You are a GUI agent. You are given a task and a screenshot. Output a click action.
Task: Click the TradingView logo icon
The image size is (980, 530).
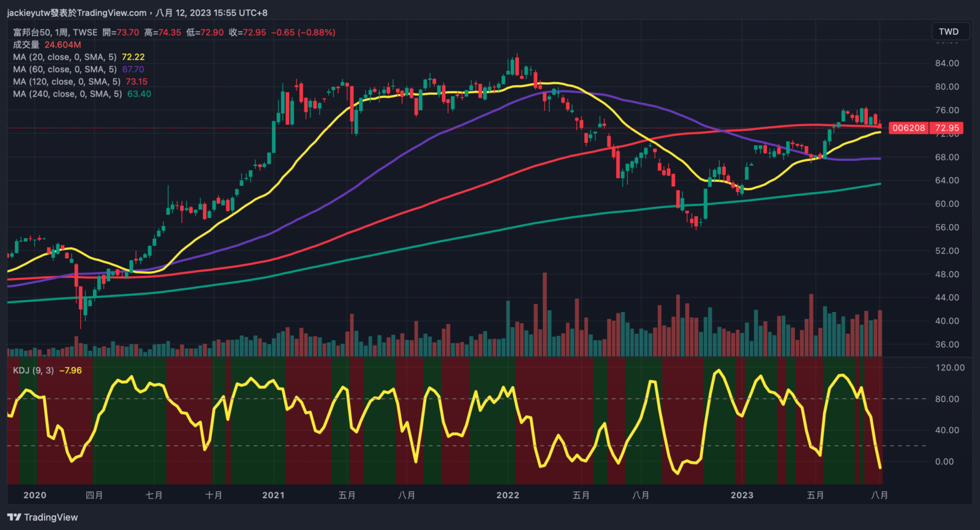tap(14, 517)
